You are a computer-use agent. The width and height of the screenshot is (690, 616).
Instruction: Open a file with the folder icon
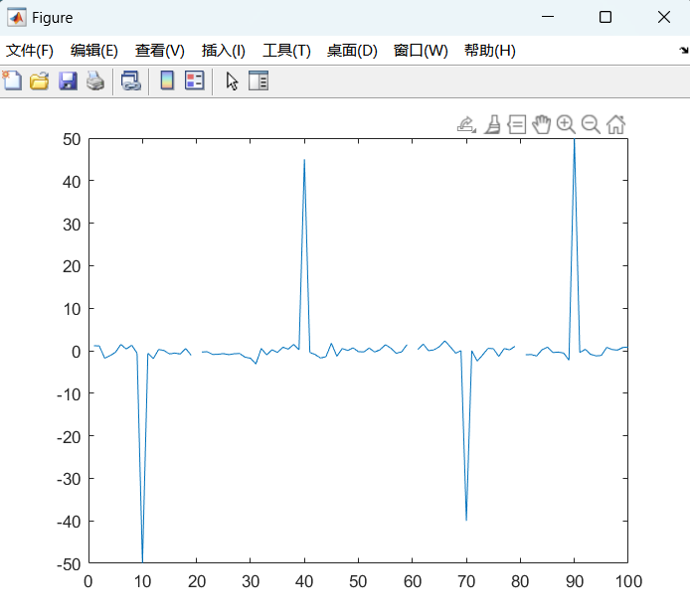tap(40, 80)
